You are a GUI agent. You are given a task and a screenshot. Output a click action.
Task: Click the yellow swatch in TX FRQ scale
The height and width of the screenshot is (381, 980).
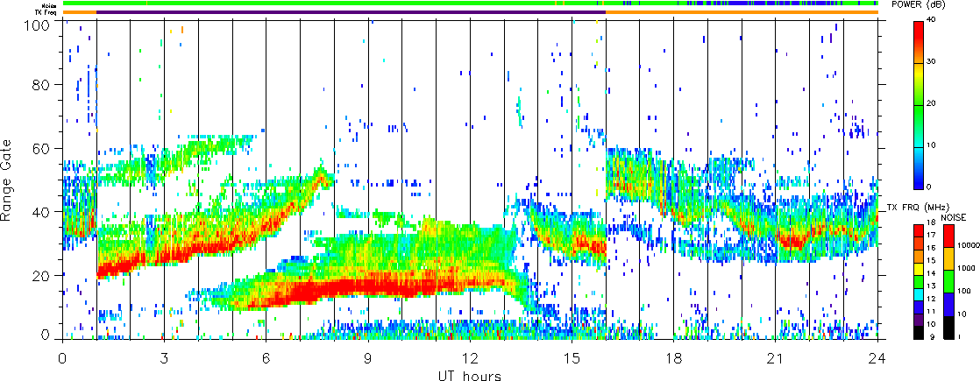pyautogui.click(x=919, y=269)
